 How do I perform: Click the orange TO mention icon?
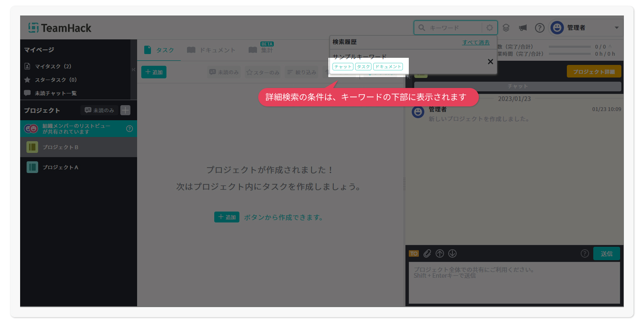pyautogui.click(x=413, y=253)
